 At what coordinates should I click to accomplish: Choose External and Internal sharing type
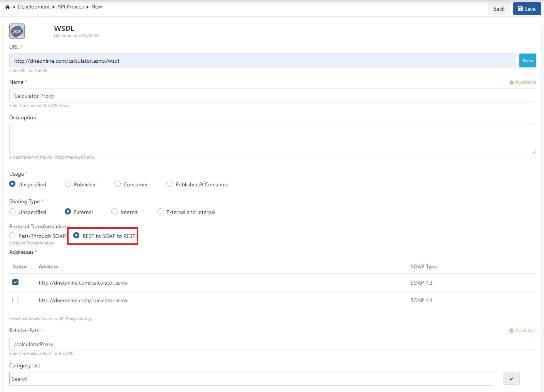[160, 212]
